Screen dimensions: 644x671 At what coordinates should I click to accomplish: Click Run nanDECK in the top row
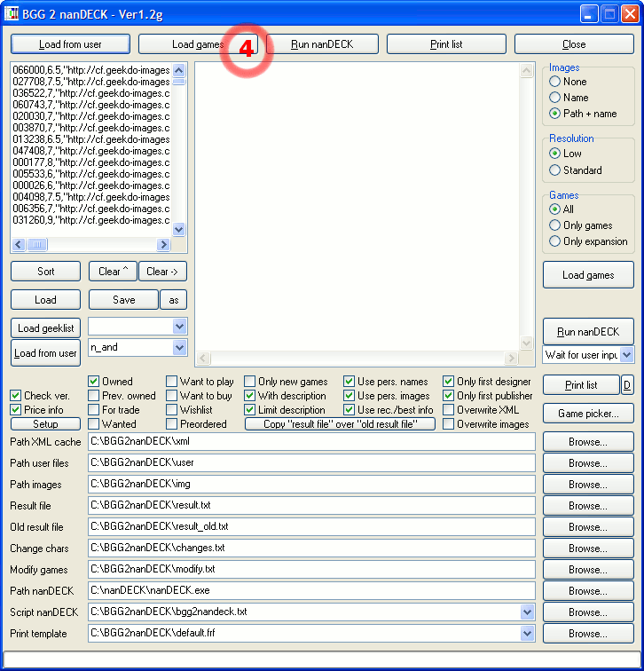click(322, 44)
